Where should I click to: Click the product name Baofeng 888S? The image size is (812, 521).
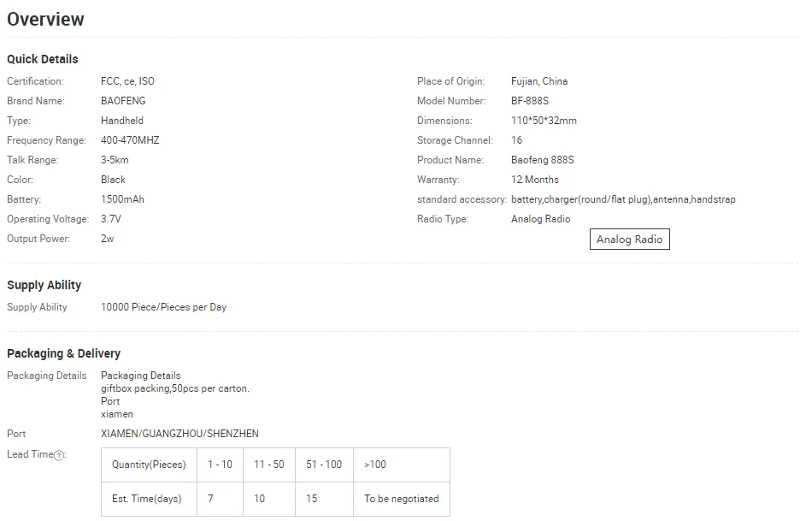point(542,160)
